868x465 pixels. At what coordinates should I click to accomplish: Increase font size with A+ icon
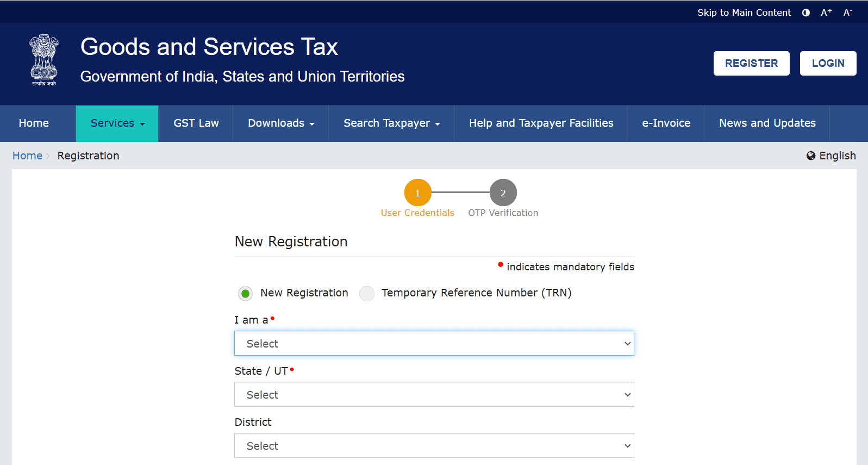click(826, 12)
